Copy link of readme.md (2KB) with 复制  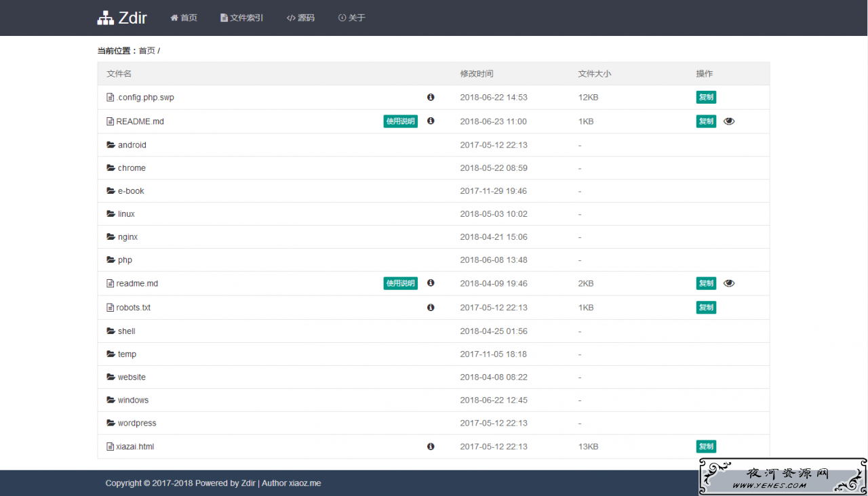pos(706,283)
